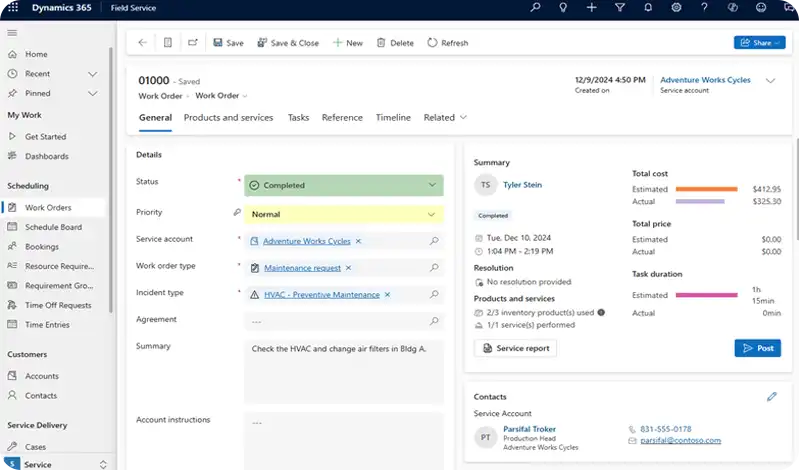Click the Post button
This screenshot has width=799, height=470.
point(757,348)
